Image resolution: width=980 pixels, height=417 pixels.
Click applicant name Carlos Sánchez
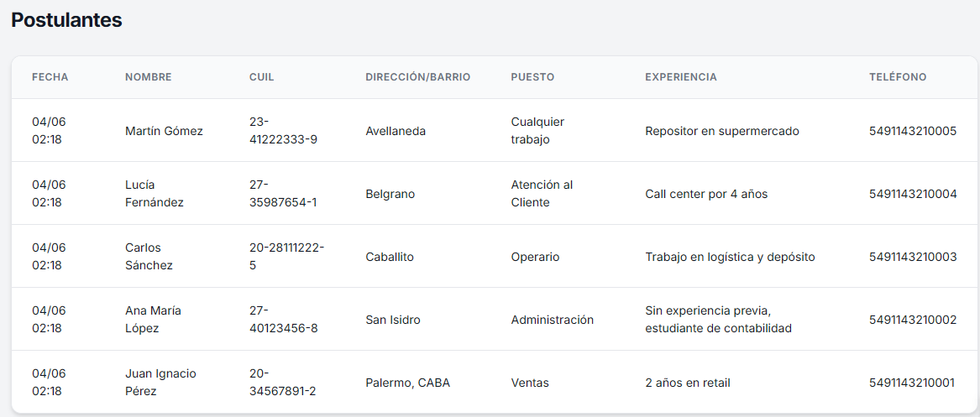pos(149,257)
